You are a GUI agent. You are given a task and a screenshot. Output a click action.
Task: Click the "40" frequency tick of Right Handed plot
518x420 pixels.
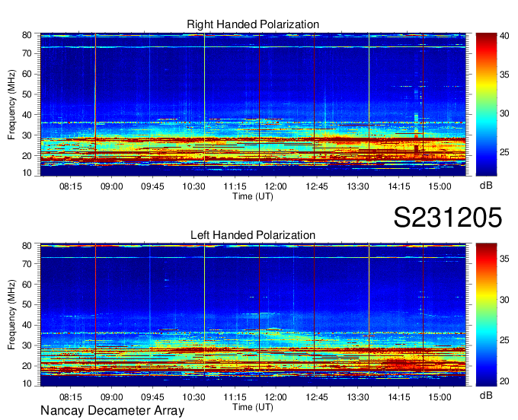tap(27, 115)
